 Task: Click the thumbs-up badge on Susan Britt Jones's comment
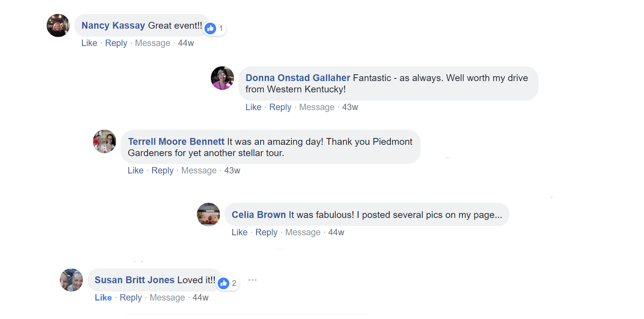click(x=223, y=283)
